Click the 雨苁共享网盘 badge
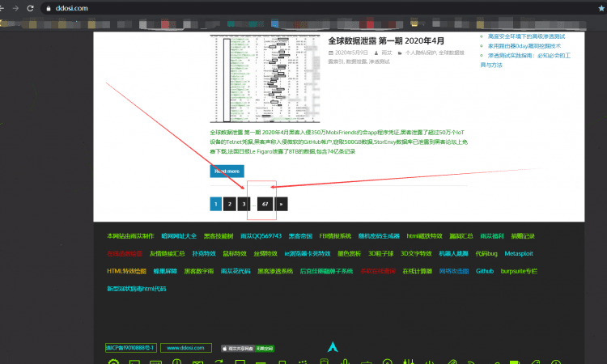607x364 pixels. tap(248, 349)
